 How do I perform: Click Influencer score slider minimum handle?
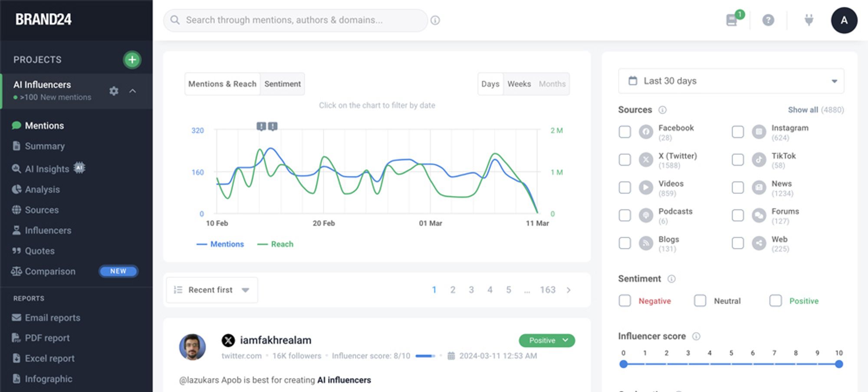click(624, 364)
